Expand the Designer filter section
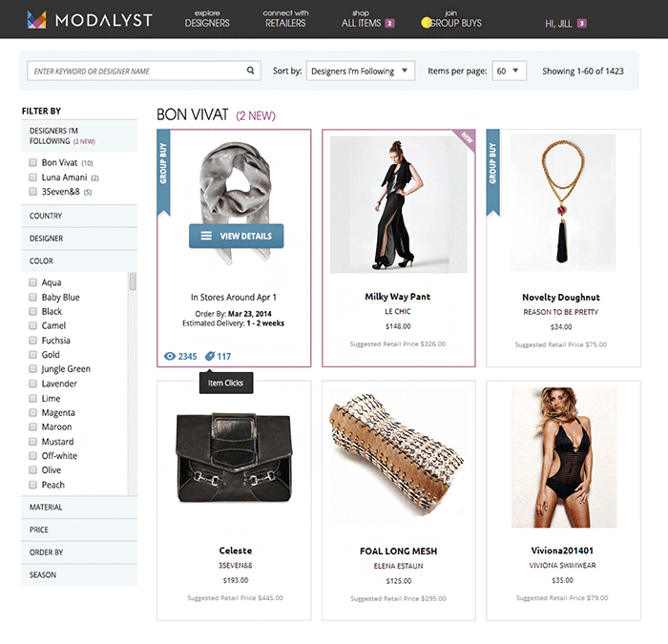 (79, 239)
